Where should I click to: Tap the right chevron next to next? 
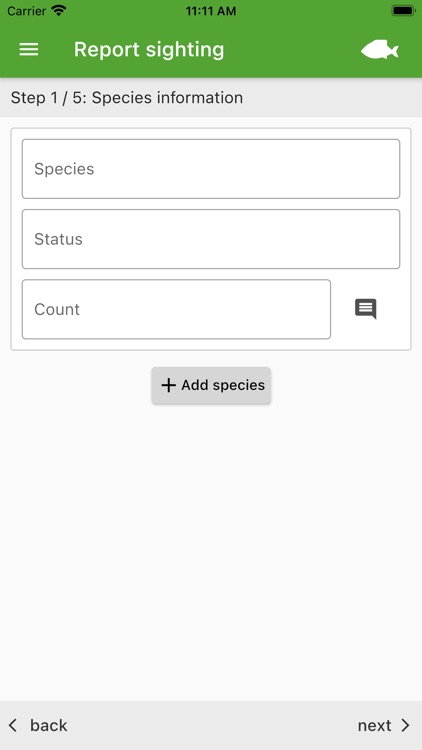click(405, 725)
